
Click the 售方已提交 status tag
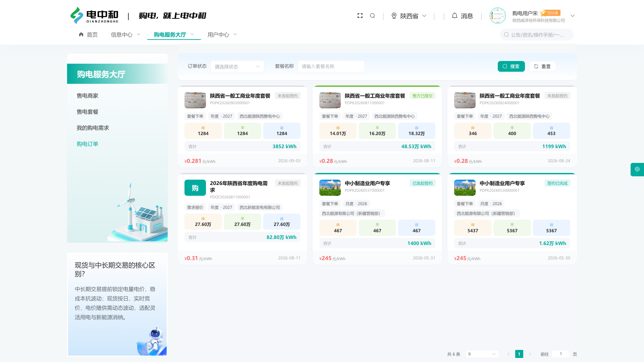(x=423, y=96)
